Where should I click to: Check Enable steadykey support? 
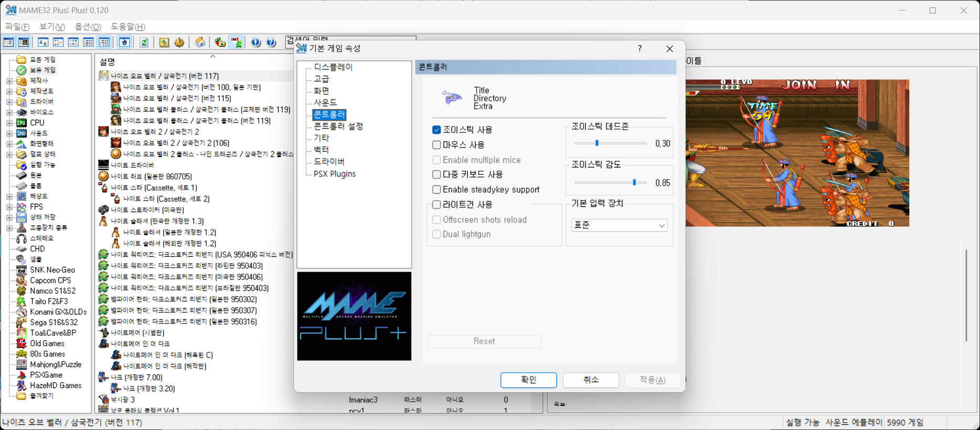pos(436,190)
